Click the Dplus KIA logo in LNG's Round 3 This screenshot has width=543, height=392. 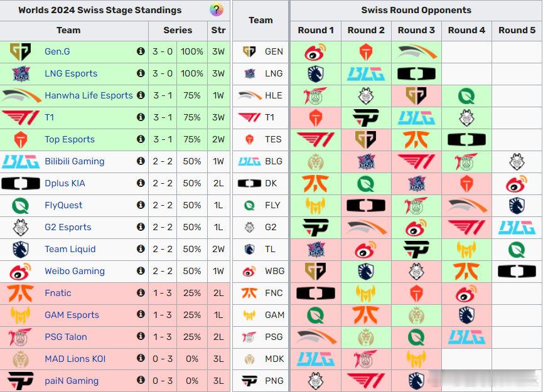coord(416,73)
